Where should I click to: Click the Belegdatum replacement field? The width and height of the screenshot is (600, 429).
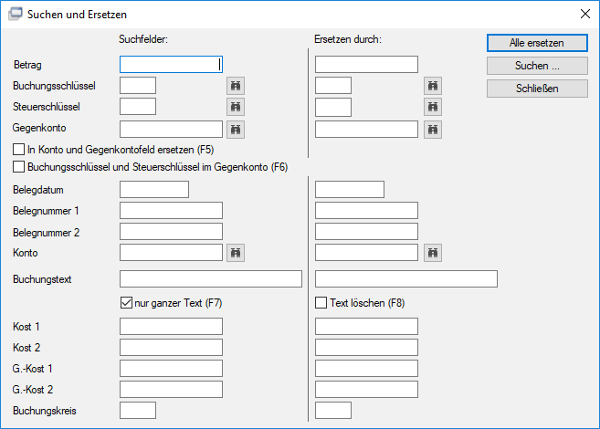[x=350, y=189]
